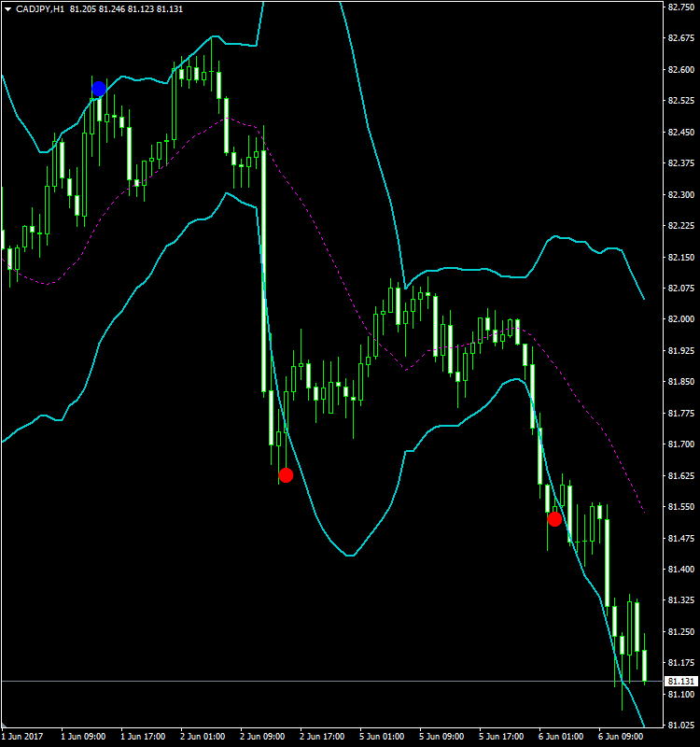Click the 81.325 price axis label
Screen dimensions: 700x747
681,600
